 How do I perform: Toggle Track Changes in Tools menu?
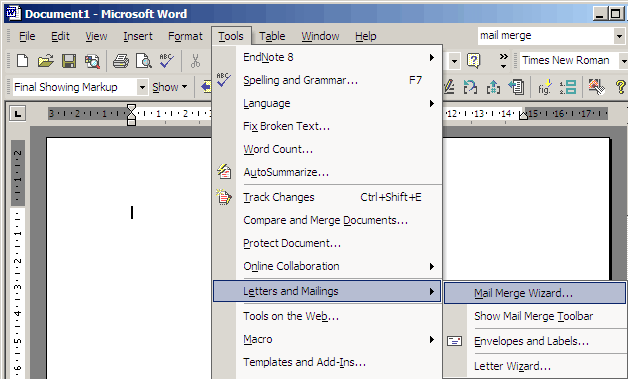(327, 197)
